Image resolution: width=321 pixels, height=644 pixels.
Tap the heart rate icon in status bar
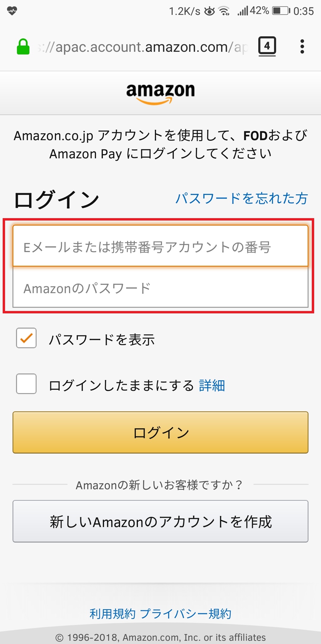(12, 11)
